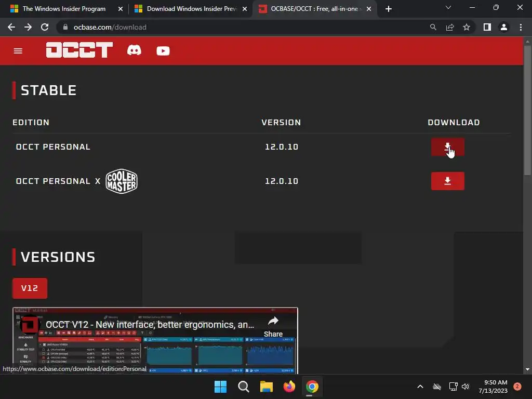Open the clock showing 9:50 AM
The height and width of the screenshot is (399, 532).
[x=493, y=387]
